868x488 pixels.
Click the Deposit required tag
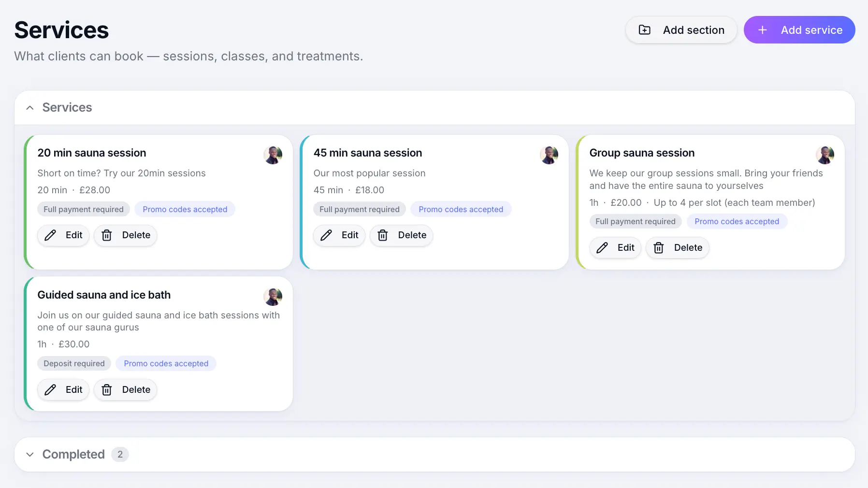pos(74,364)
